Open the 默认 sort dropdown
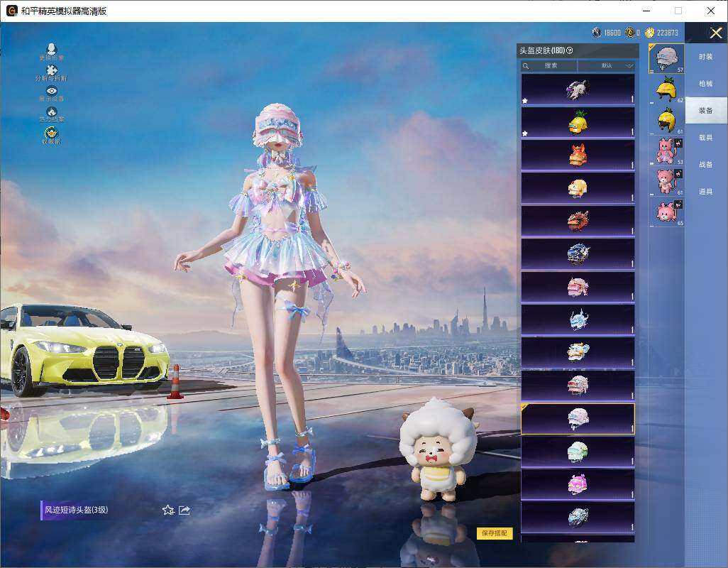 607,66
